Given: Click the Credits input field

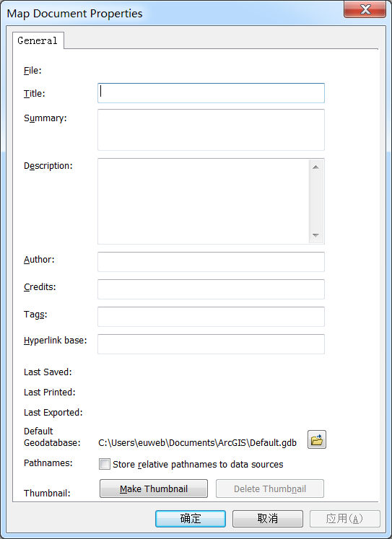Looking at the screenshot, I should point(211,289).
